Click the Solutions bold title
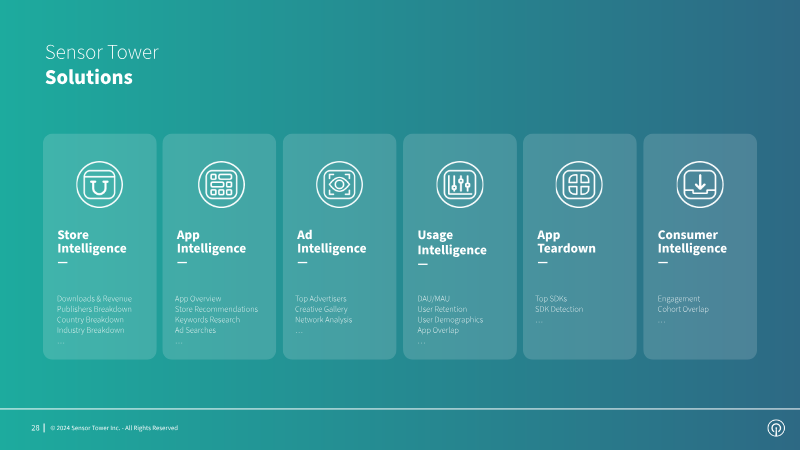 point(89,78)
